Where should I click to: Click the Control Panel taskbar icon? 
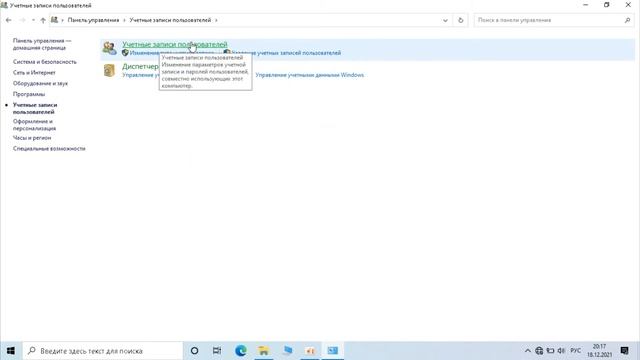pyautogui.click(x=333, y=351)
